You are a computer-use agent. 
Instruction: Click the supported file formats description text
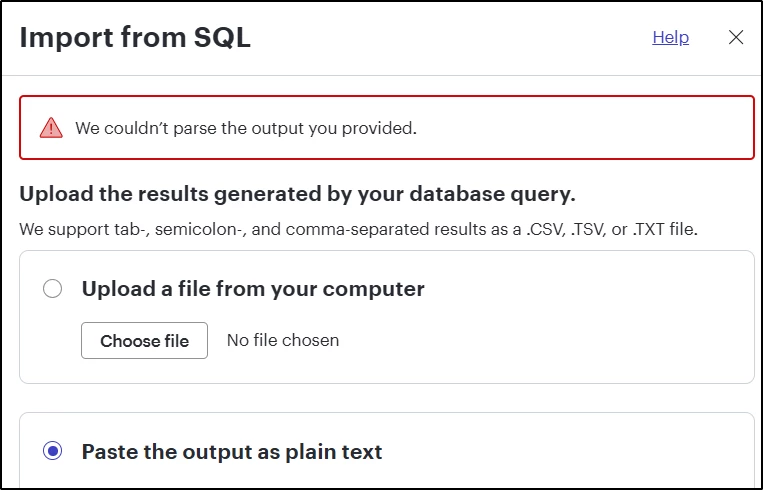click(358, 229)
